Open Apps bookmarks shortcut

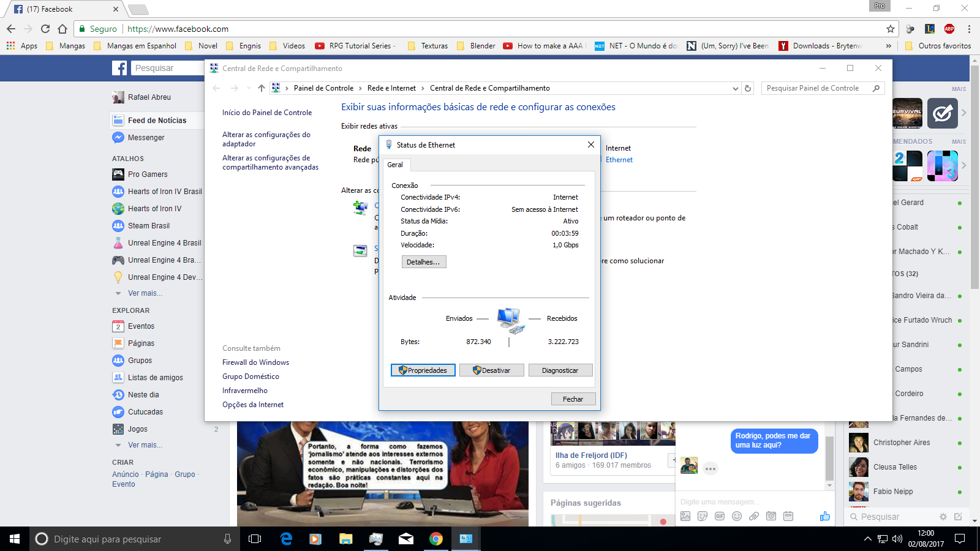pos(22,46)
